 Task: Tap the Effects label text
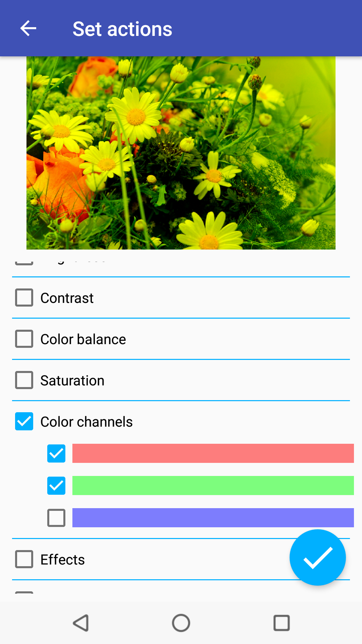pyautogui.click(x=63, y=560)
